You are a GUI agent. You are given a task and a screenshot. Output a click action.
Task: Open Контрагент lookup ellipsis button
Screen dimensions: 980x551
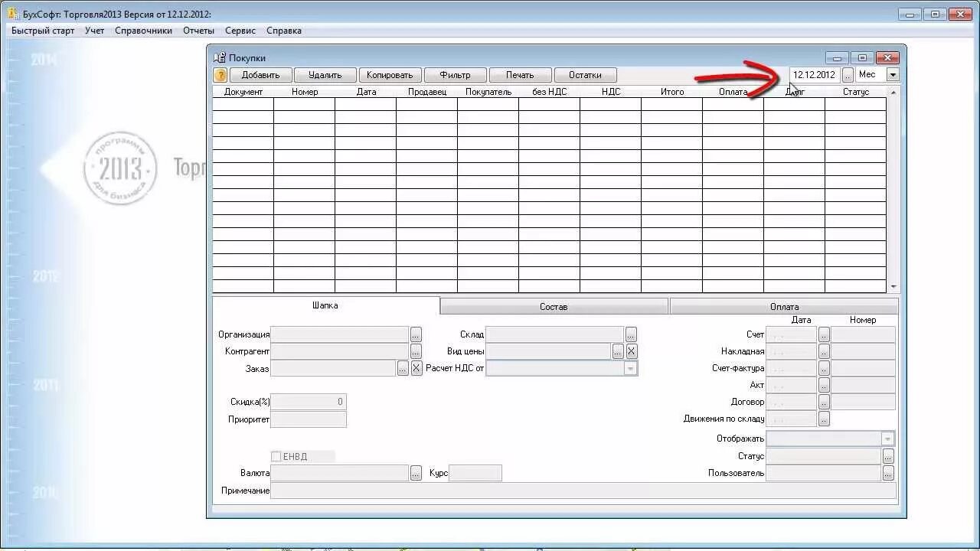pos(416,351)
